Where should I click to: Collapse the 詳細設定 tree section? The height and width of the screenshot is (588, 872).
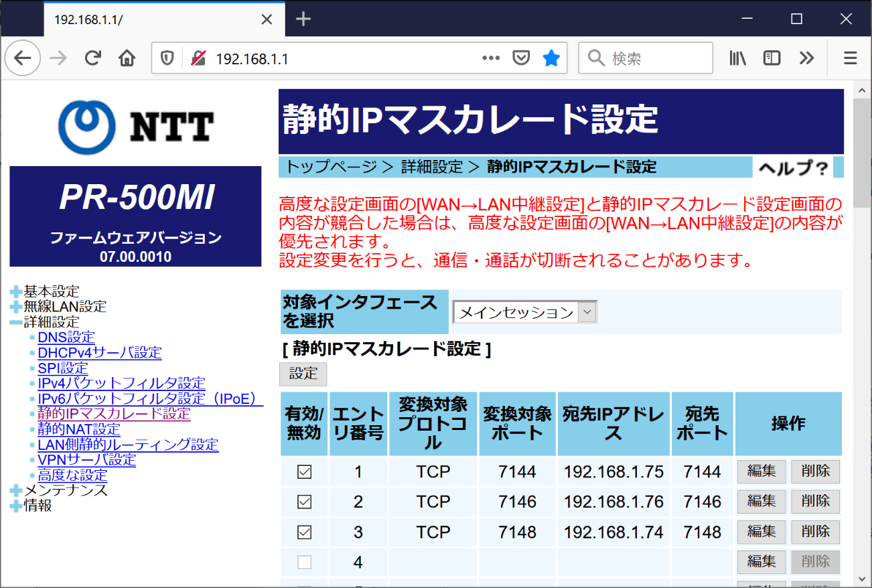click(16, 322)
